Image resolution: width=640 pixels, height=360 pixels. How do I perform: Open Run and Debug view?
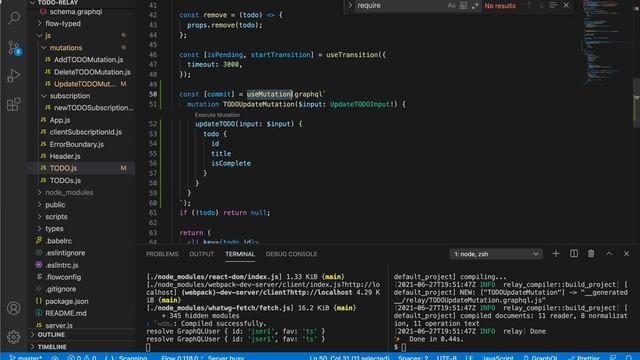coord(14,76)
